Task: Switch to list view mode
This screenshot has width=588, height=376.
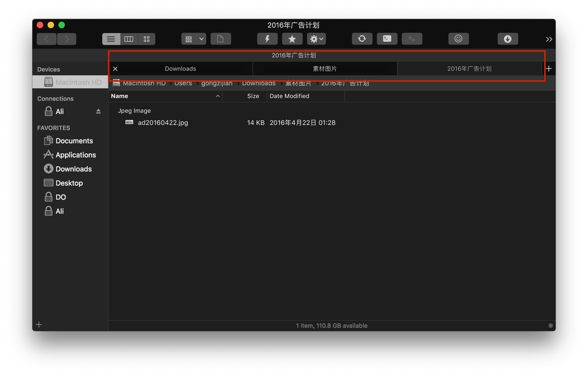Action: [111, 39]
